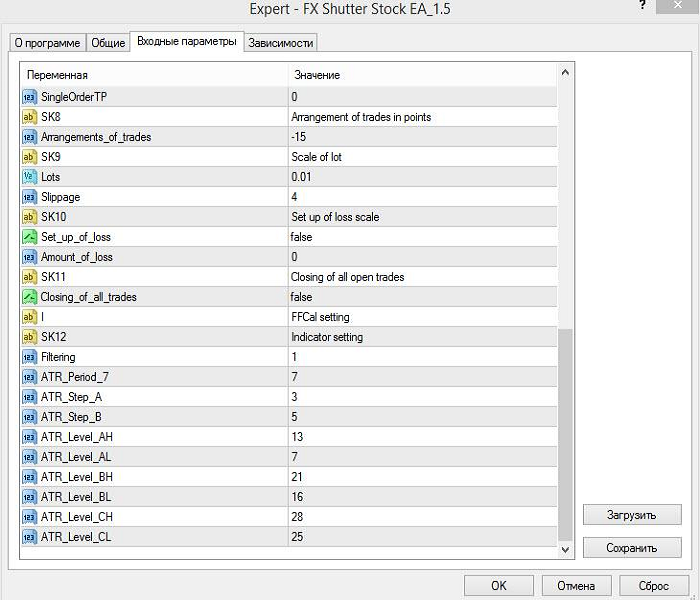The width and height of the screenshot is (700, 600).
Task: Click the 'Indicator setting' value
Action: 327,337
